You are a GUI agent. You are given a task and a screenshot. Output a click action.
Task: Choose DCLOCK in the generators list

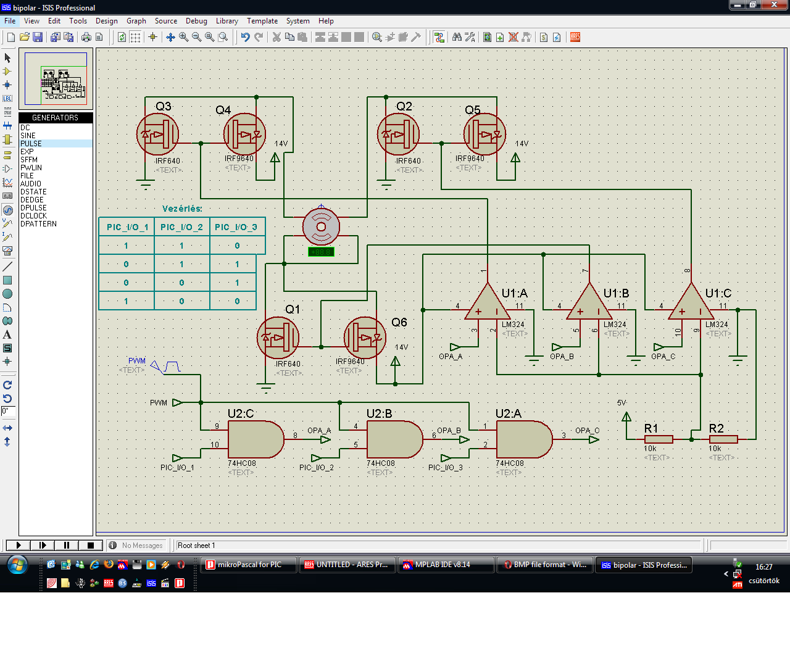pyautogui.click(x=33, y=215)
